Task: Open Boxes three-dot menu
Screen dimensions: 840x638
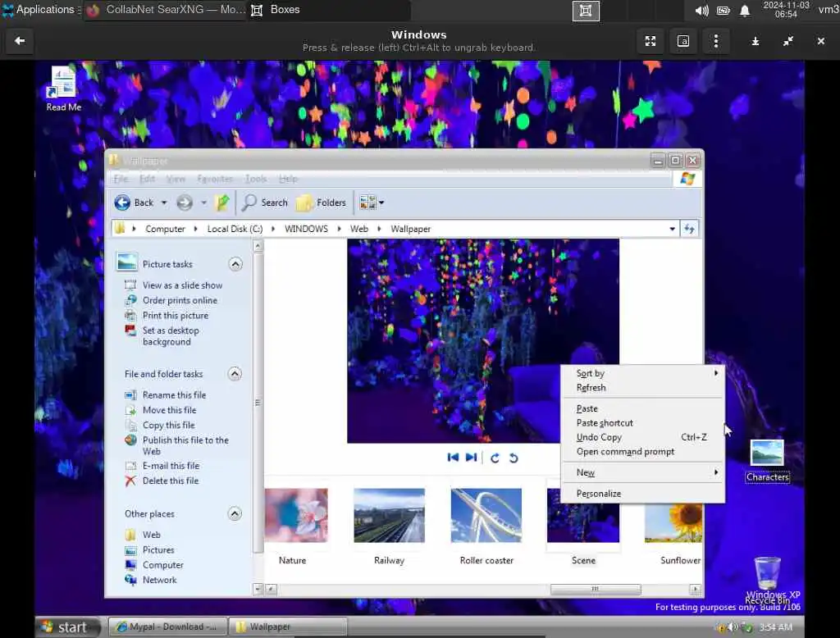Action: (715, 41)
